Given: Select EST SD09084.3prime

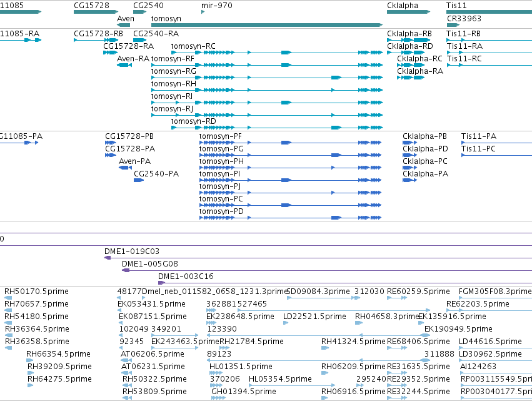Looking at the screenshot, I should click(x=318, y=292).
